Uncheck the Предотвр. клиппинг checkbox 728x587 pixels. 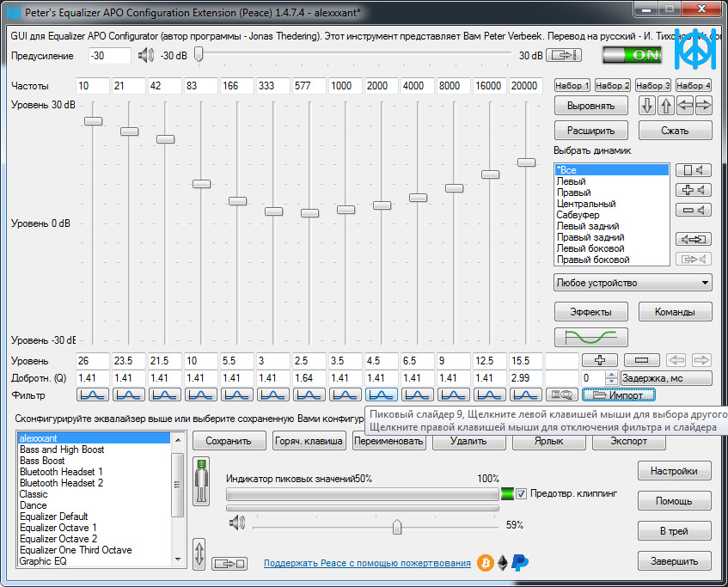click(x=521, y=494)
